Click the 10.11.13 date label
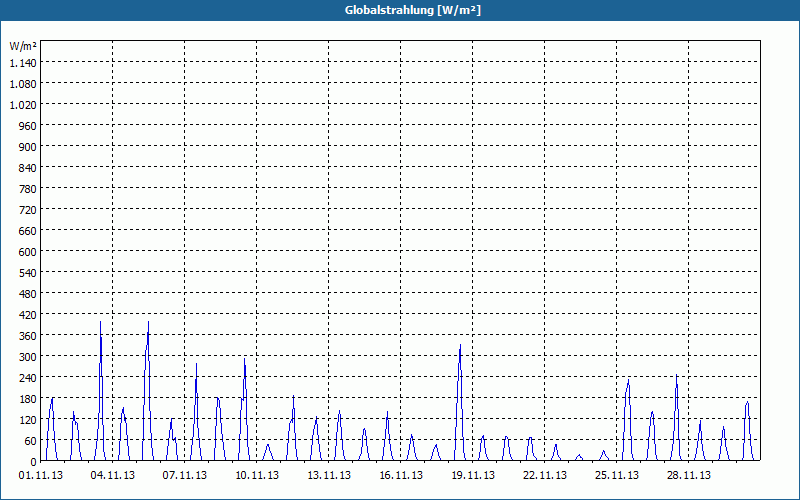This screenshot has height=500, width=800. click(x=257, y=476)
